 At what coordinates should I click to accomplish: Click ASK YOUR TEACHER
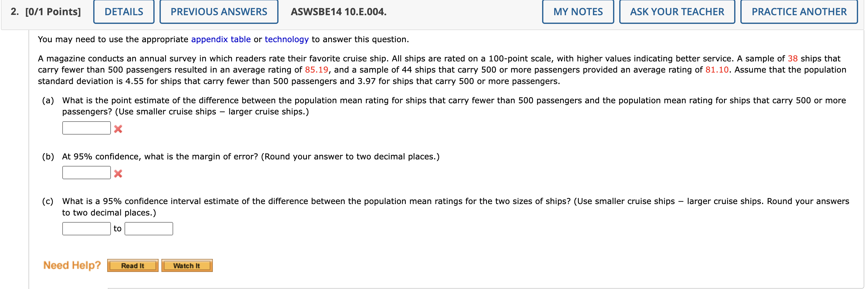[677, 11]
